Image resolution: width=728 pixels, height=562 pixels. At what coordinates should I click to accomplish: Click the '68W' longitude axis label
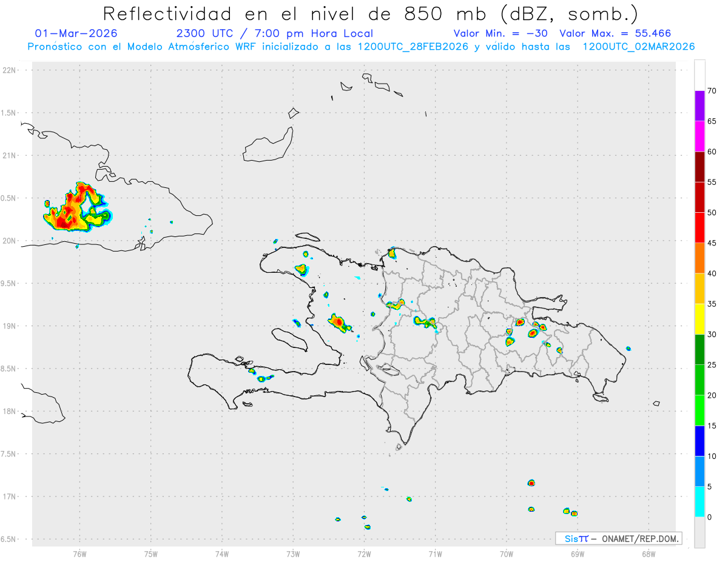pyautogui.click(x=649, y=554)
